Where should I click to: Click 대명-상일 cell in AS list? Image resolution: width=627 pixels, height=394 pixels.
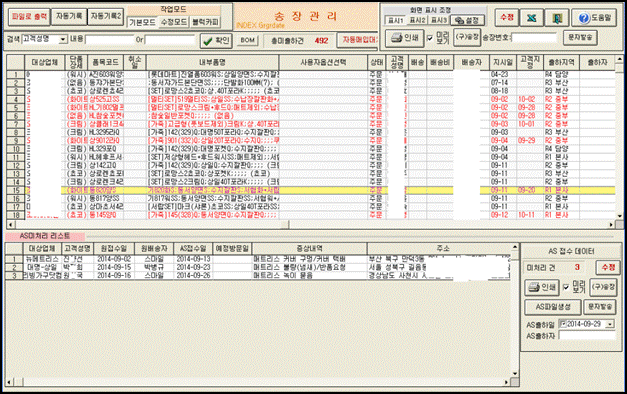coord(42,267)
